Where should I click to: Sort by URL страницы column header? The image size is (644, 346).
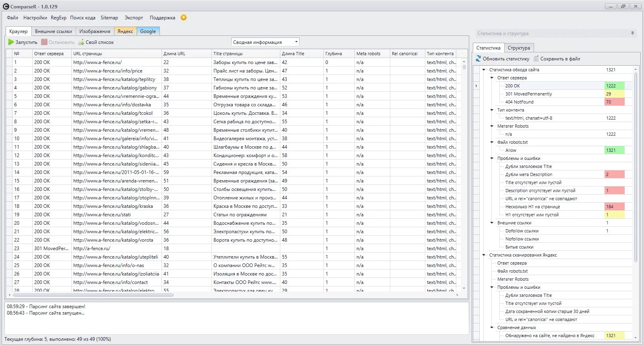(116, 54)
